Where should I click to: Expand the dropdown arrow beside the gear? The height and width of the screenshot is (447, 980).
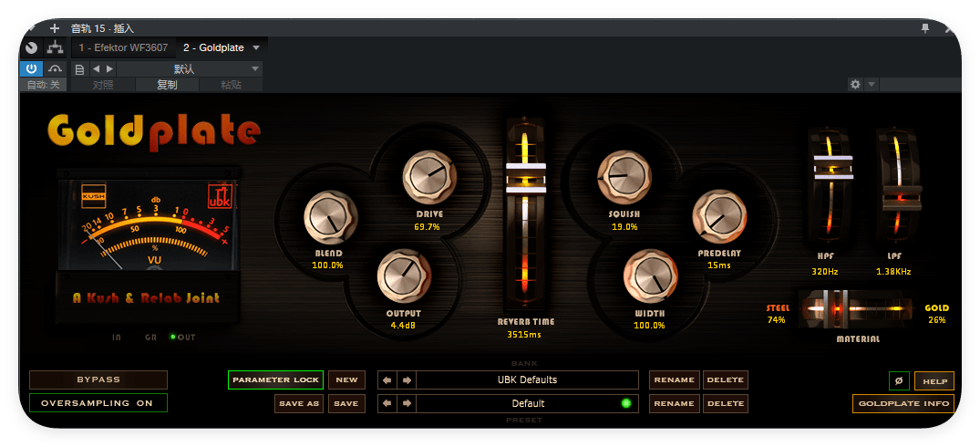872,85
